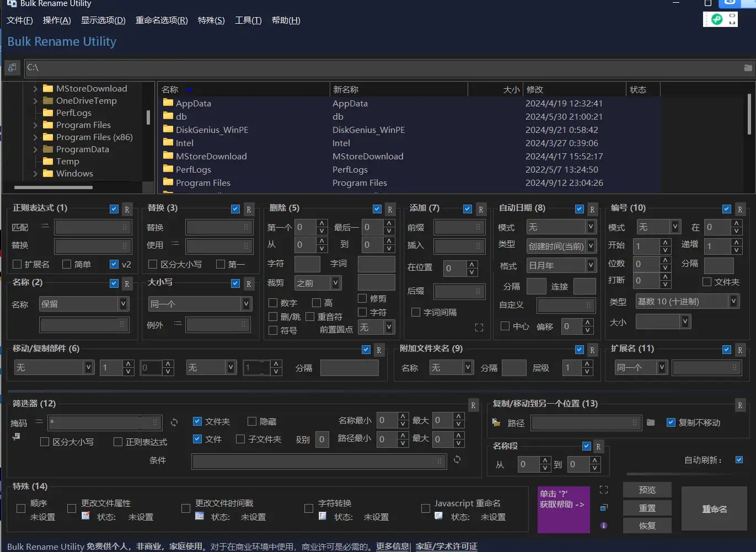Click the blue window-restore icon beside 重置
This screenshot has height=552, width=756.
(604, 508)
